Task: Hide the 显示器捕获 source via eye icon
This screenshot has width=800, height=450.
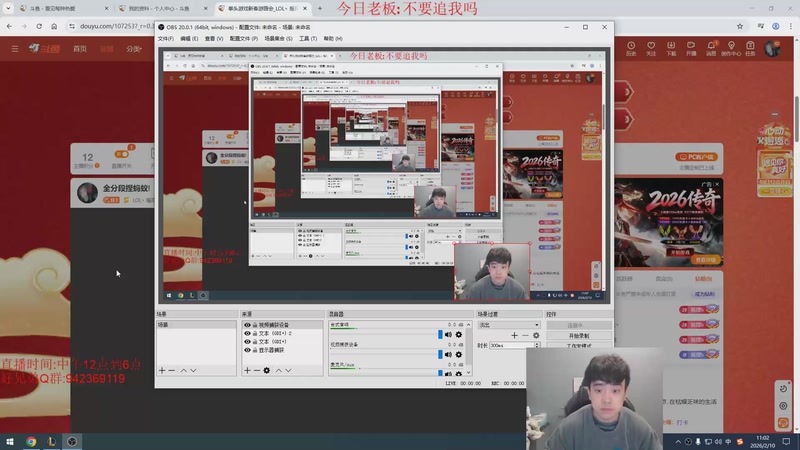Action: click(x=247, y=350)
